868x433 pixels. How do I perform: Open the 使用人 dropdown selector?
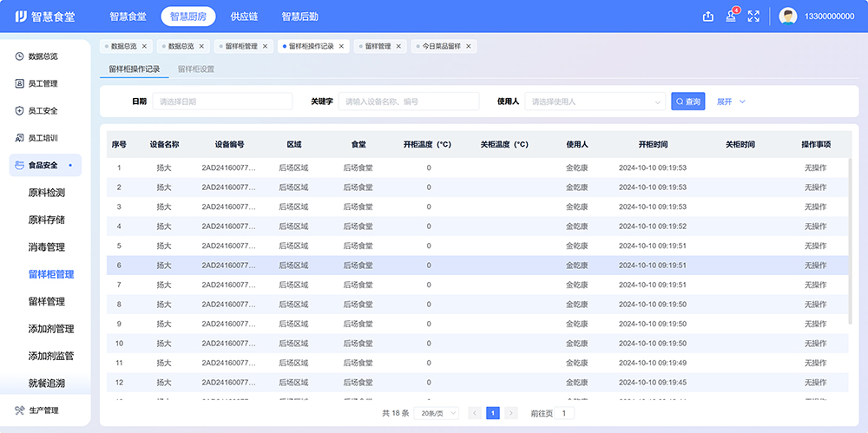[595, 102]
